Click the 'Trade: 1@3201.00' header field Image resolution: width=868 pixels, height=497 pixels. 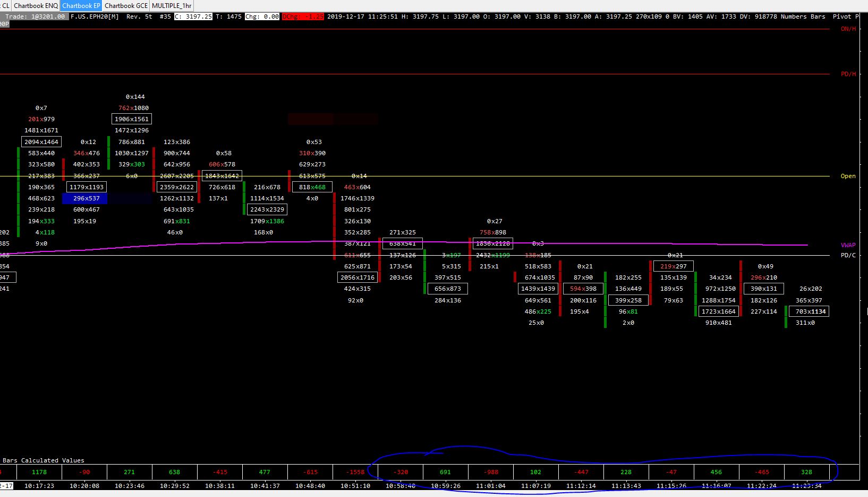(x=35, y=16)
